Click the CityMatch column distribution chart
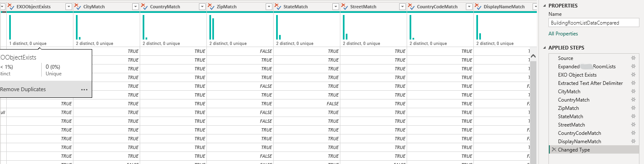 (106, 27)
